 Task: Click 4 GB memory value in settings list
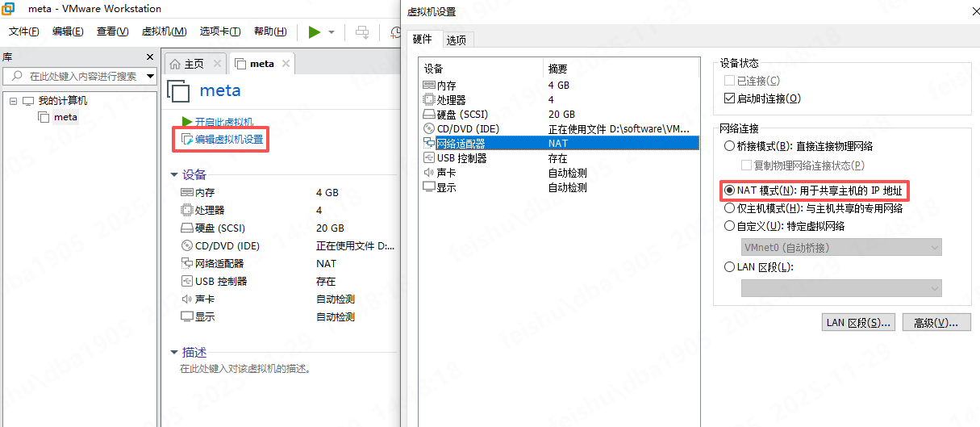click(558, 86)
